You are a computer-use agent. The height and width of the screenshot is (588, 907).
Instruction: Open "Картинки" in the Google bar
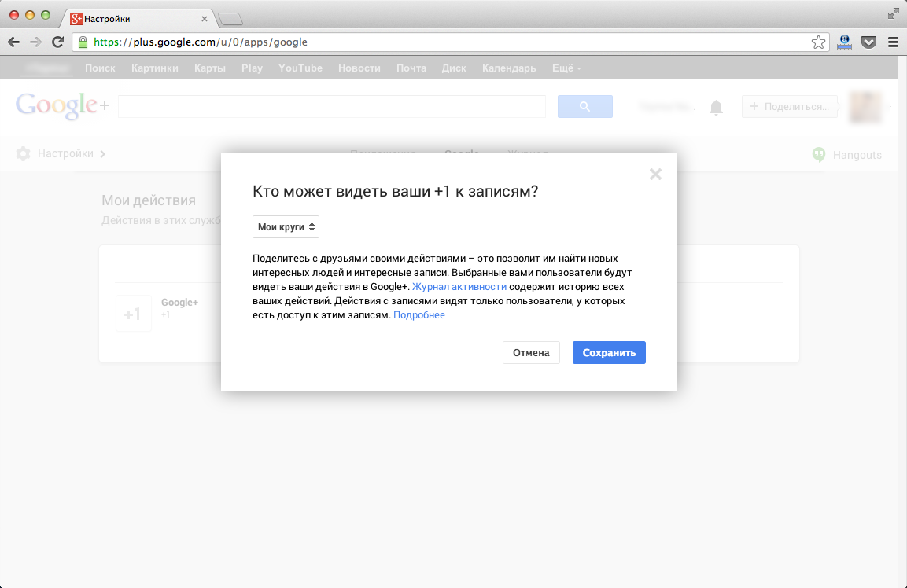click(155, 68)
